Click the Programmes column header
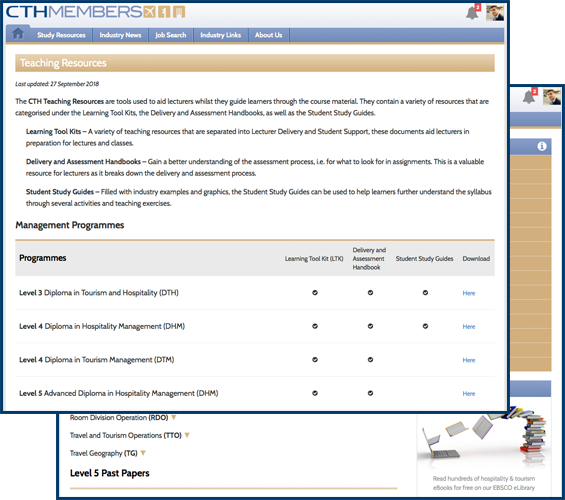565x500 pixels. (x=43, y=258)
